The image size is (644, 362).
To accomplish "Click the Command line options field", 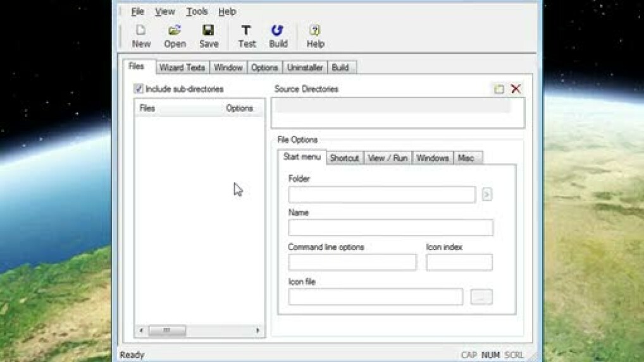I will point(352,262).
